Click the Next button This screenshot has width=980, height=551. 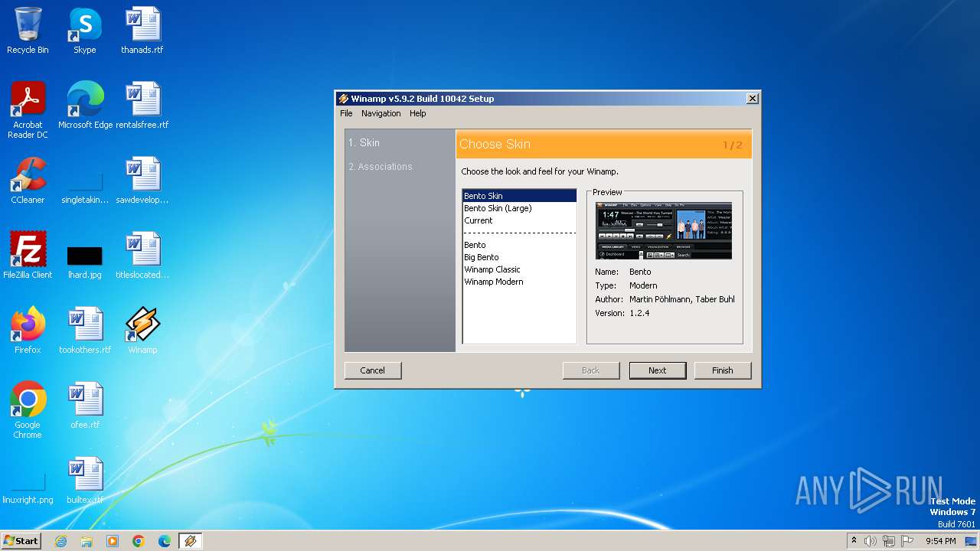[658, 370]
